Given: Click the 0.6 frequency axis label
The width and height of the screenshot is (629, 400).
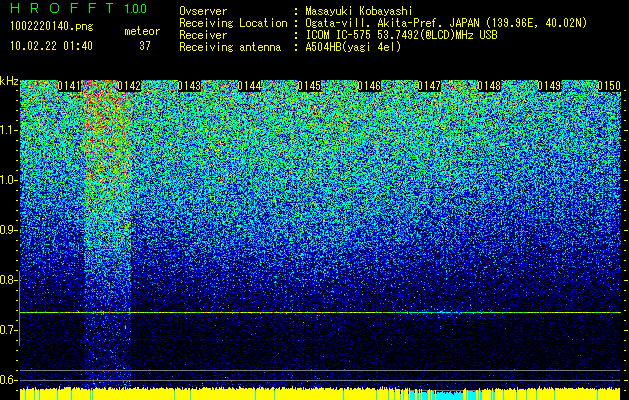Looking at the screenshot, I should (8, 380).
